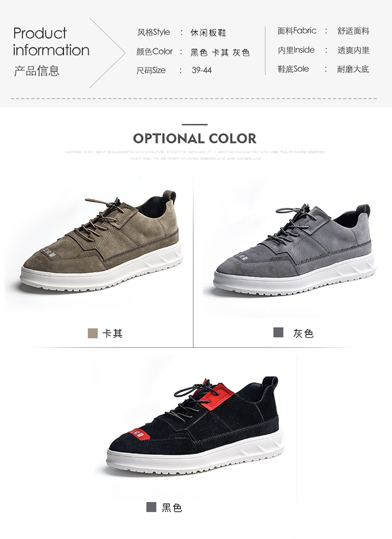Click the 黑色 label under black shoe
Image resolution: width=392 pixels, height=539 pixels.
pos(172,508)
